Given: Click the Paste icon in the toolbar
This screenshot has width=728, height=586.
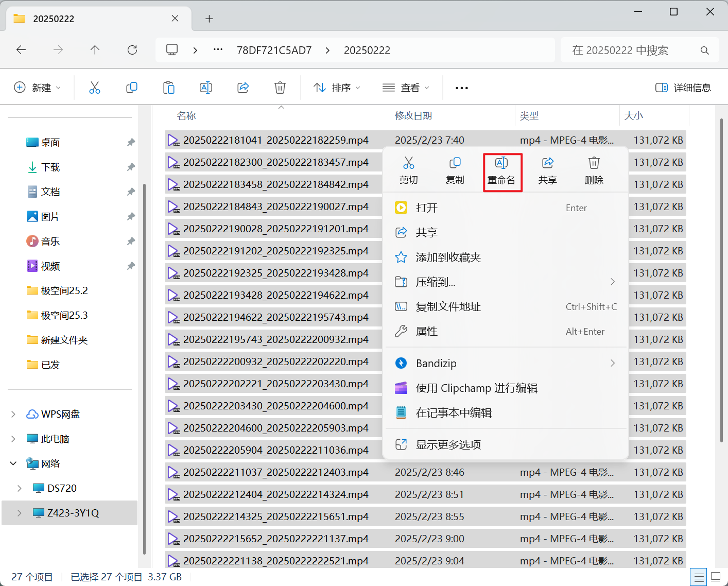Looking at the screenshot, I should pyautogui.click(x=169, y=88).
